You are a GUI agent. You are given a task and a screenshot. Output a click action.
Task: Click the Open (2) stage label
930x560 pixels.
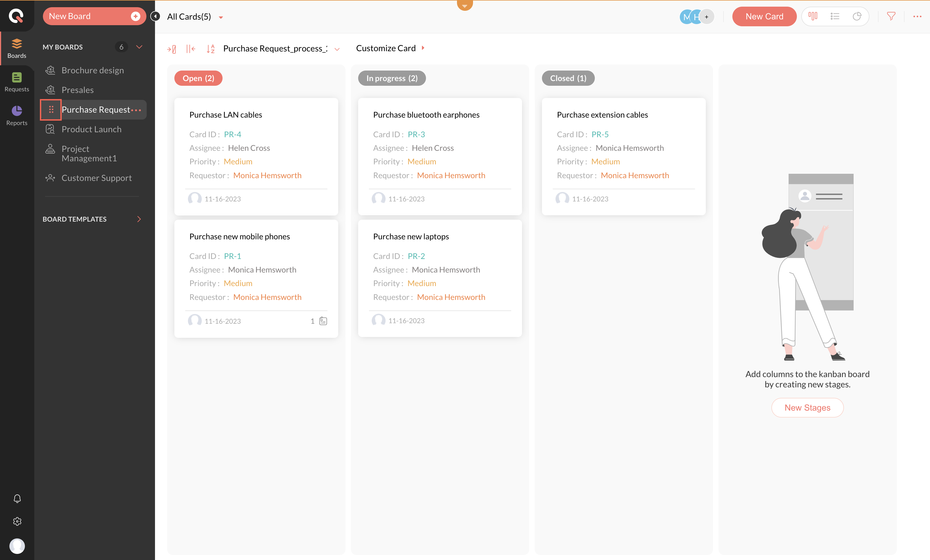tap(198, 78)
